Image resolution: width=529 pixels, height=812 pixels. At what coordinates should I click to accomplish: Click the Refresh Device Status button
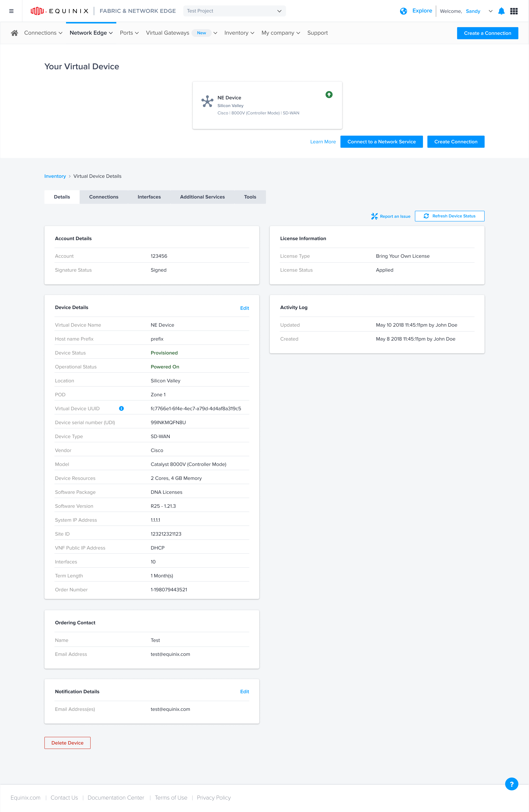tap(449, 216)
